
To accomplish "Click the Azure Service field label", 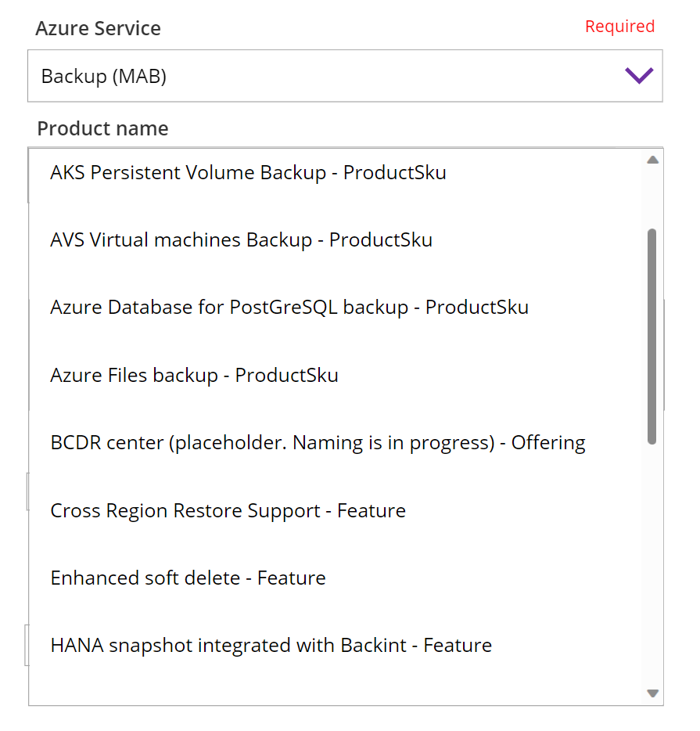I will [x=98, y=28].
